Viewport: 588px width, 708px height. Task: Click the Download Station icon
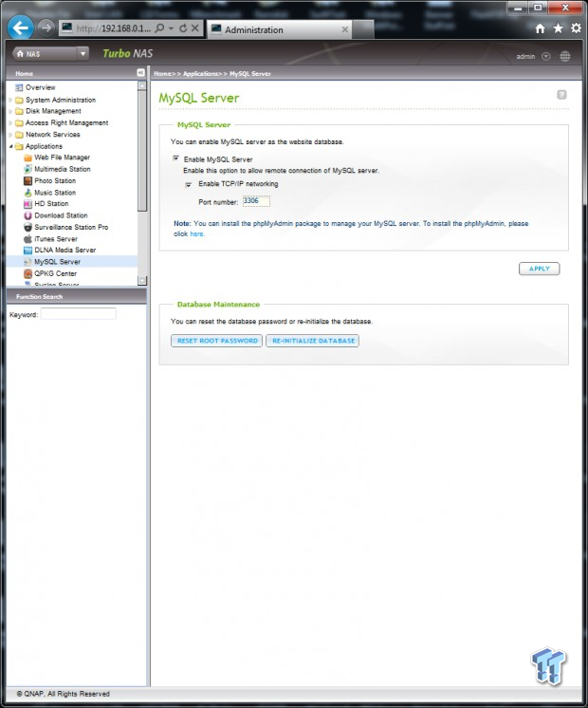28,215
